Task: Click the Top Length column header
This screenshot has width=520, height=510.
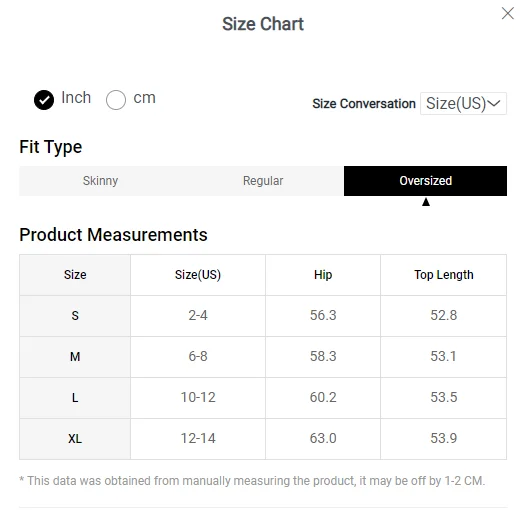Action: pyautogui.click(x=444, y=275)
